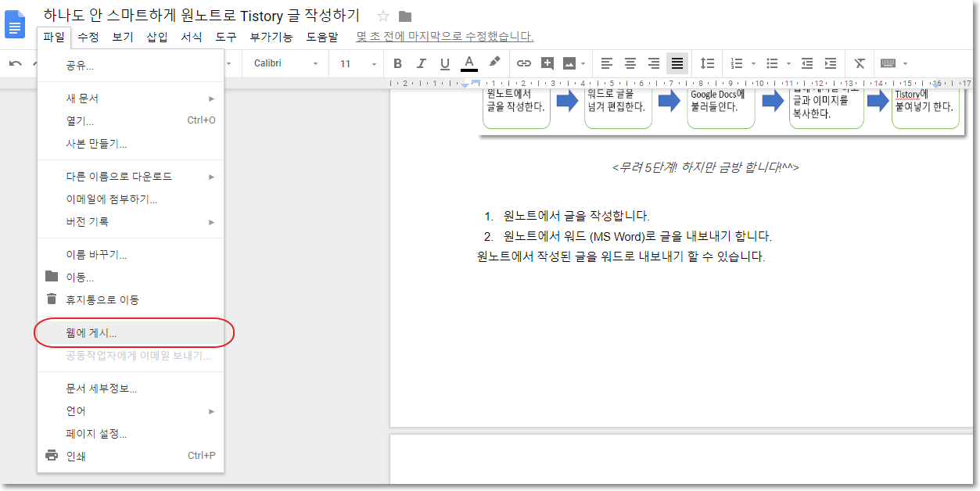
Task: Expand 언어 submenu
Action: [x=131, y=411]
